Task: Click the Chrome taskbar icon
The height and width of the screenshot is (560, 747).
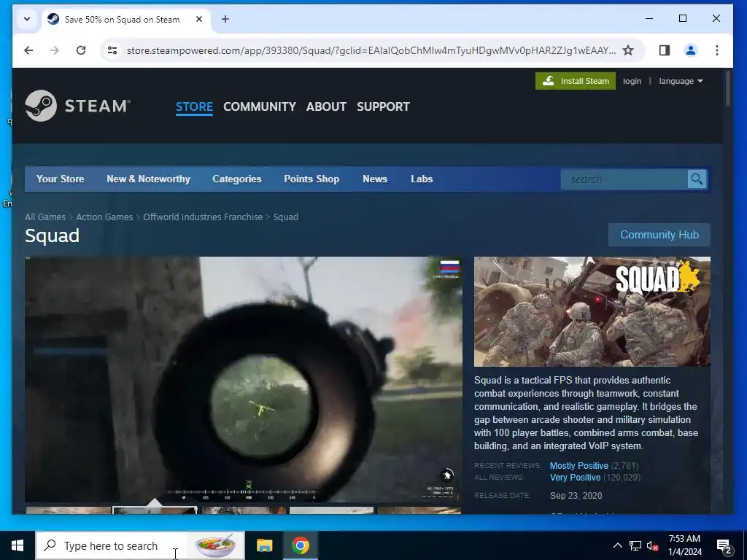Action: click(x=300, y=545)
